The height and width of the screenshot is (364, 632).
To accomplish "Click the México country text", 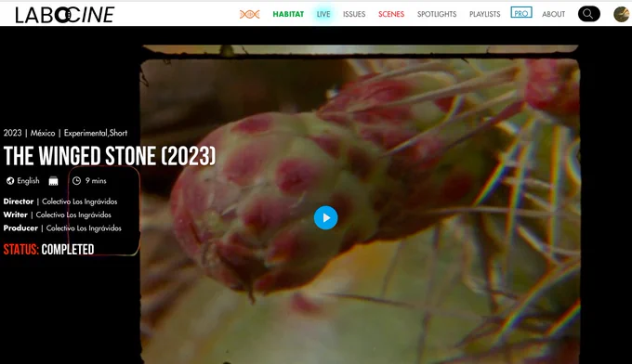I will point(43,133).
